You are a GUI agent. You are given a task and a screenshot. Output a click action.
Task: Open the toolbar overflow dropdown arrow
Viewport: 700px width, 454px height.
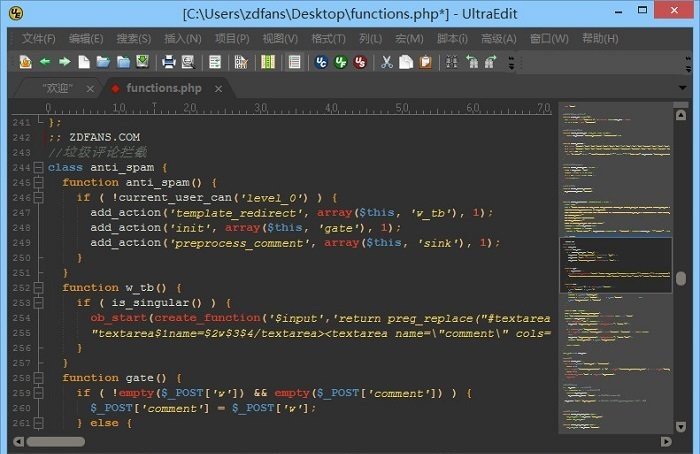pos(512,64)
